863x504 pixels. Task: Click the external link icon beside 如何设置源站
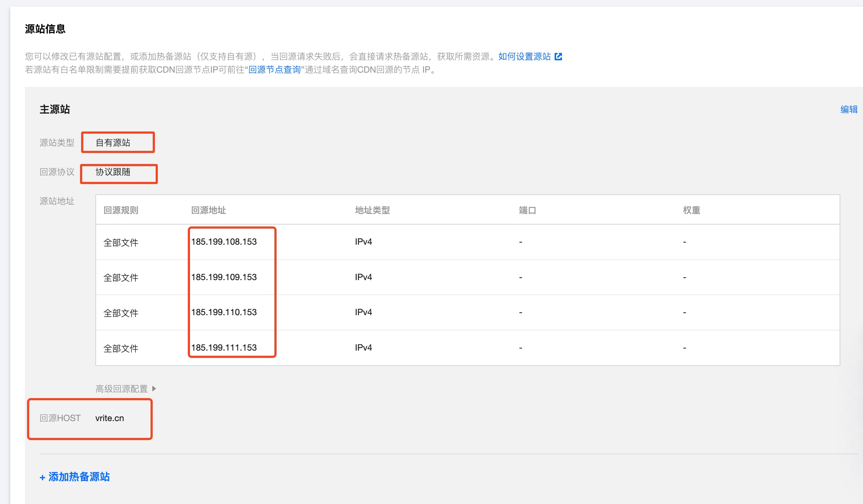coord(559,56)
